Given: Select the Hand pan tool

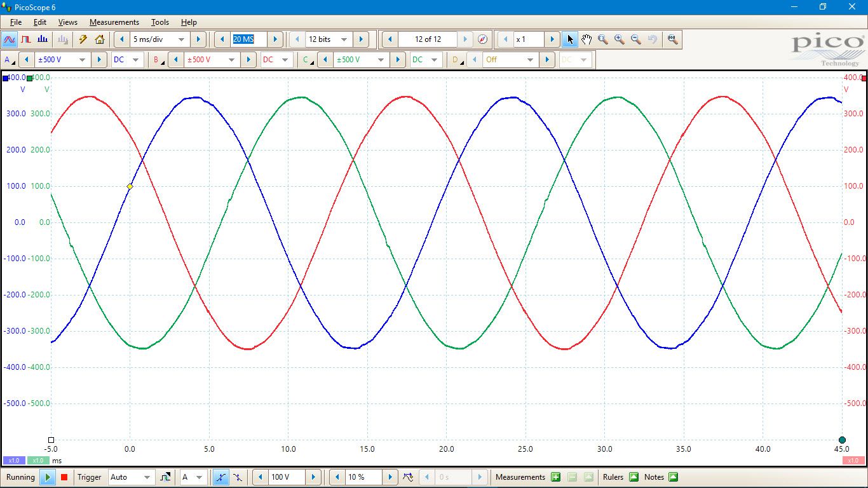Looking at the screenshot, I should [x=586, y=39].
